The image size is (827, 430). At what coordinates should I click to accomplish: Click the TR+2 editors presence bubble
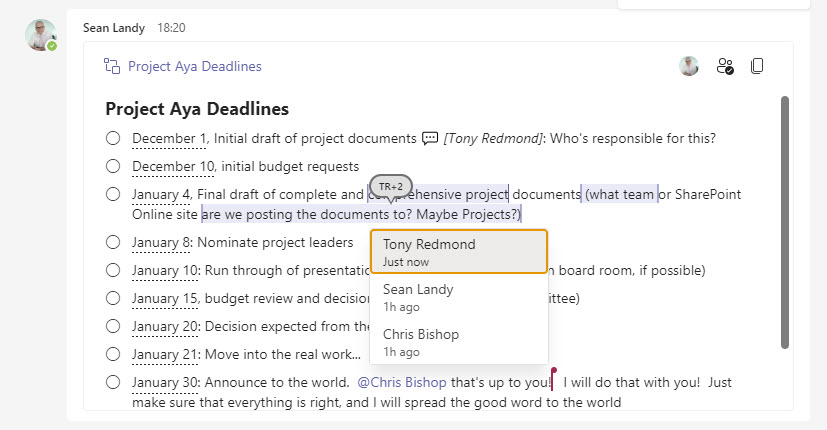point(391,187)
